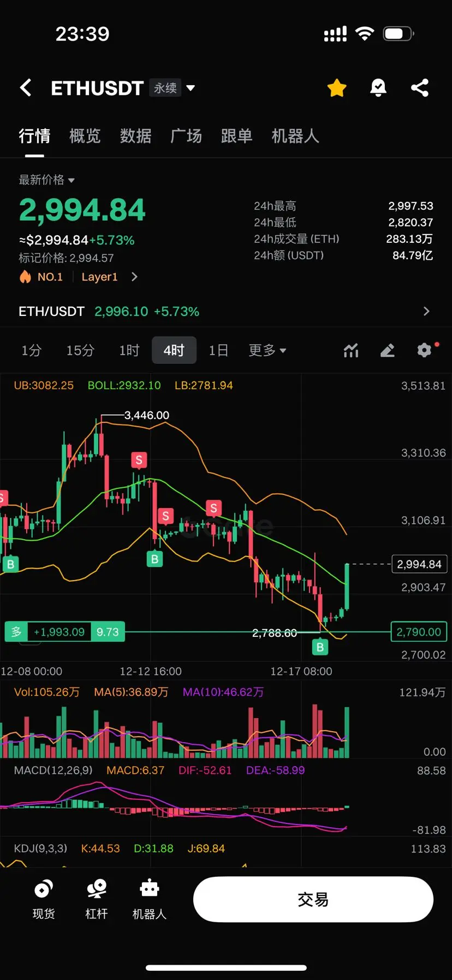The width and height of the screenshot is (452, 980).
Task: Share the ETHUSDT chart via the share icon
Action: click(420, 88)
